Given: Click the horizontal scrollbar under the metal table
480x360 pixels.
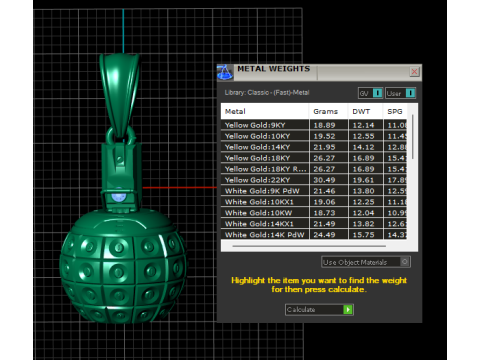Looking at the screenshot, I should point(309,246).
